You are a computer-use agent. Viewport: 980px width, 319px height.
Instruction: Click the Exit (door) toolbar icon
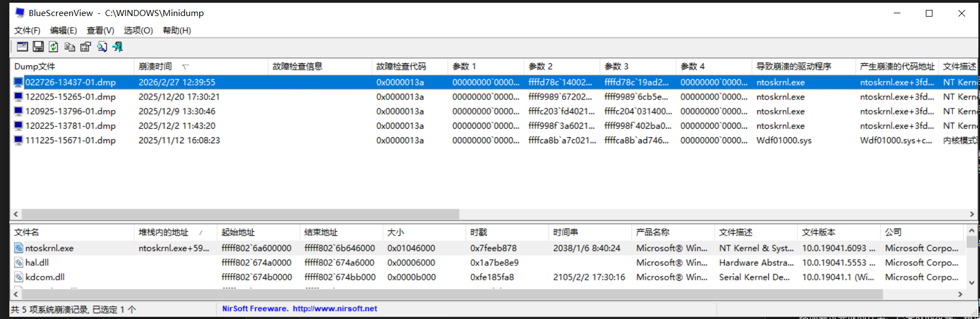(x=118, y=47)
